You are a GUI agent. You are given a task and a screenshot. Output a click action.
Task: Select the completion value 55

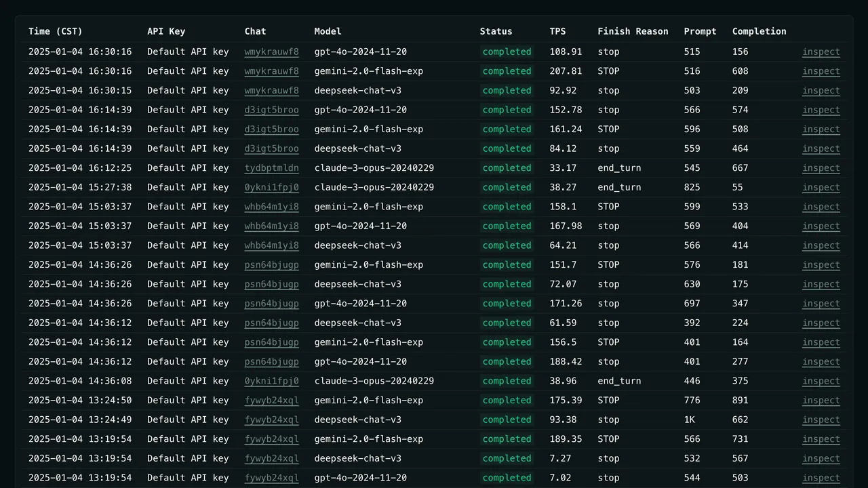click(x=738, y=187)
